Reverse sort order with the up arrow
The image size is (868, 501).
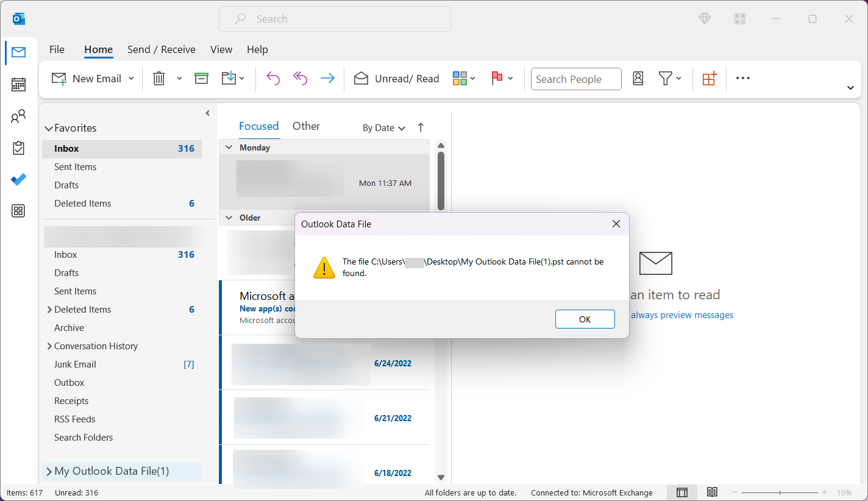[421, 127]
